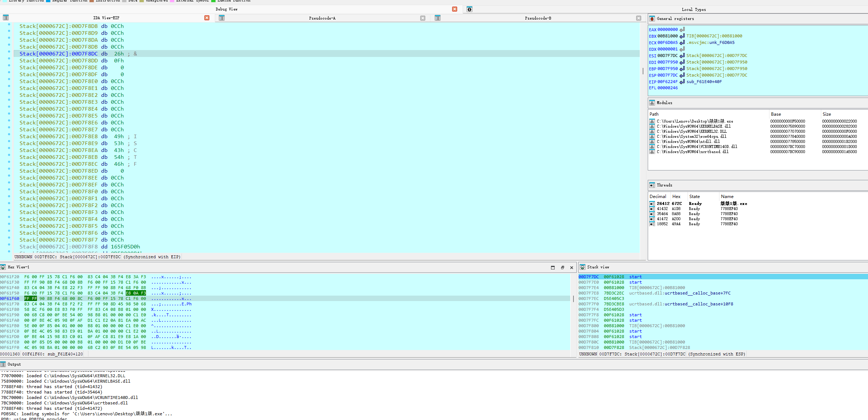The height and width of the screenshot is (420, 868).
Task: Jump to ECX address via its arrow icon
Action: (x=682, y=42)
